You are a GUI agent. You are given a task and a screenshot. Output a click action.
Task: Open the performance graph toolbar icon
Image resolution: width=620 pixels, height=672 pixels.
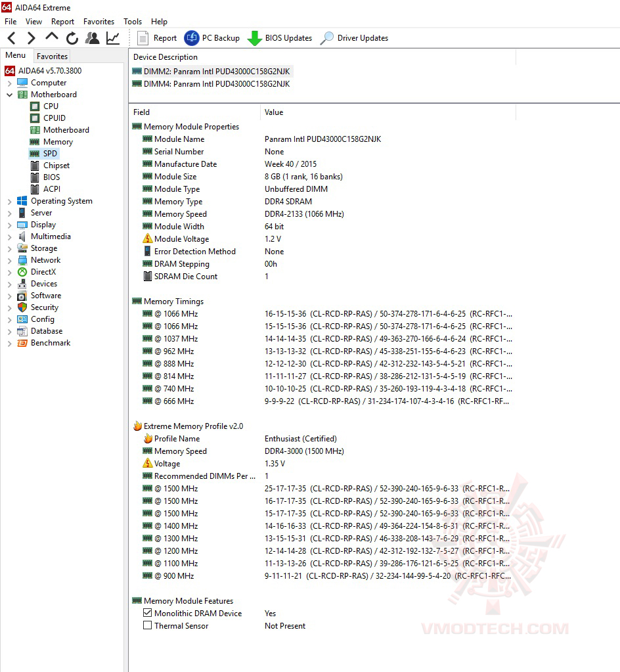coord(113,38)
